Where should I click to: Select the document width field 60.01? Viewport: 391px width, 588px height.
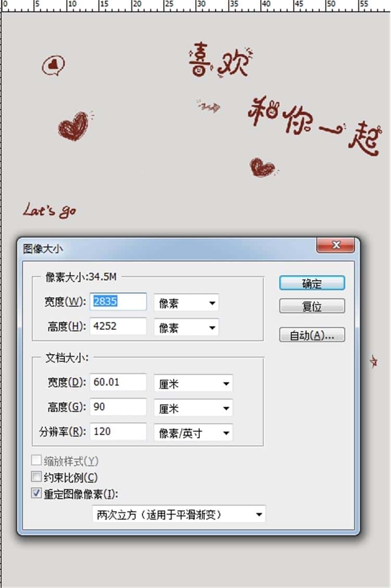[118, 383]
